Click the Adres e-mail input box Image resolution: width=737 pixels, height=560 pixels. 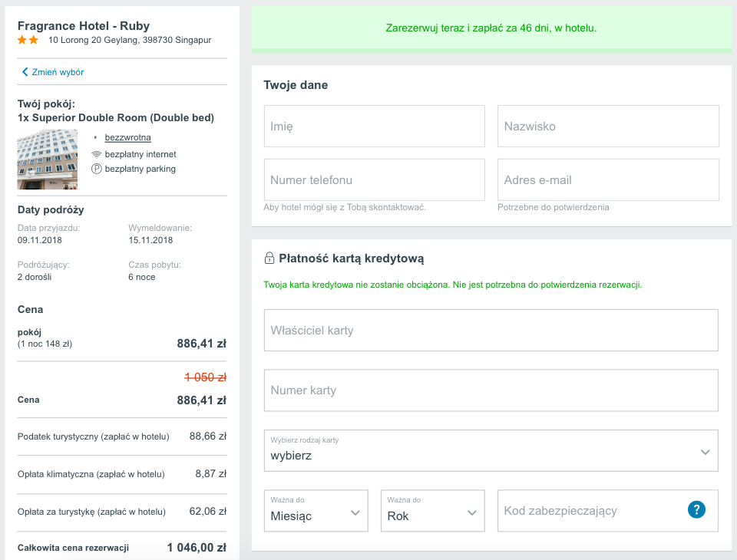(x=608, y=180)
